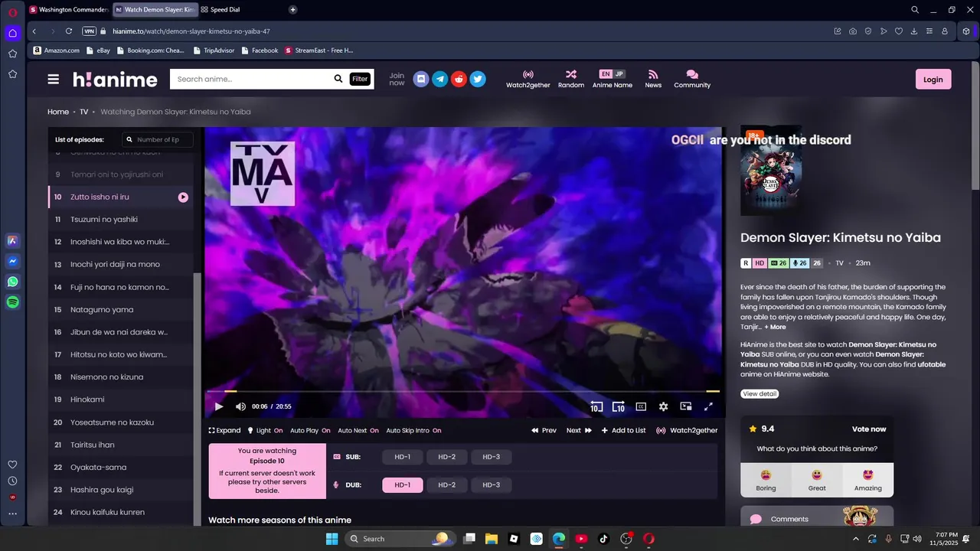Select episode 19 Hinokami
The width and height of the screenshot is (980, 551).
tap(120, 399)
